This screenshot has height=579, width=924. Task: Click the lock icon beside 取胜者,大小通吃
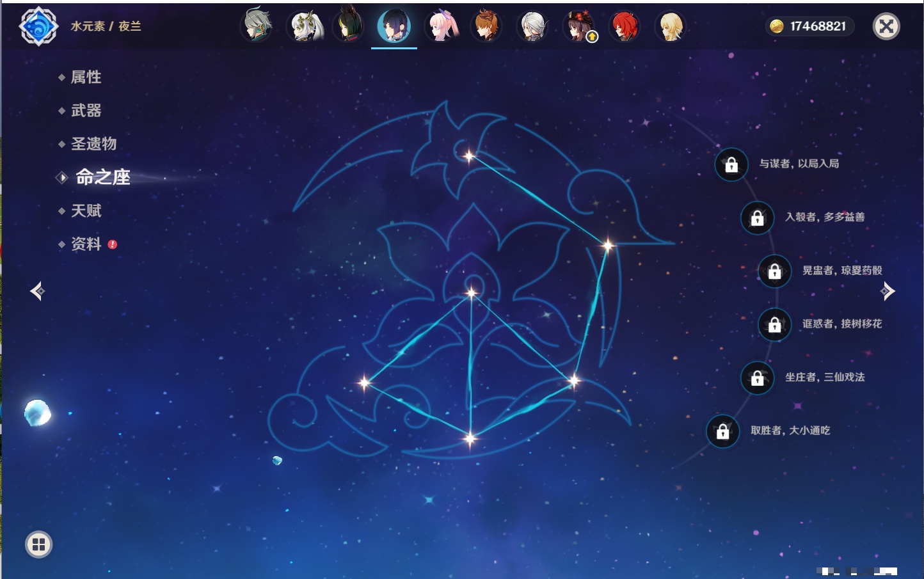coord(722,431)
